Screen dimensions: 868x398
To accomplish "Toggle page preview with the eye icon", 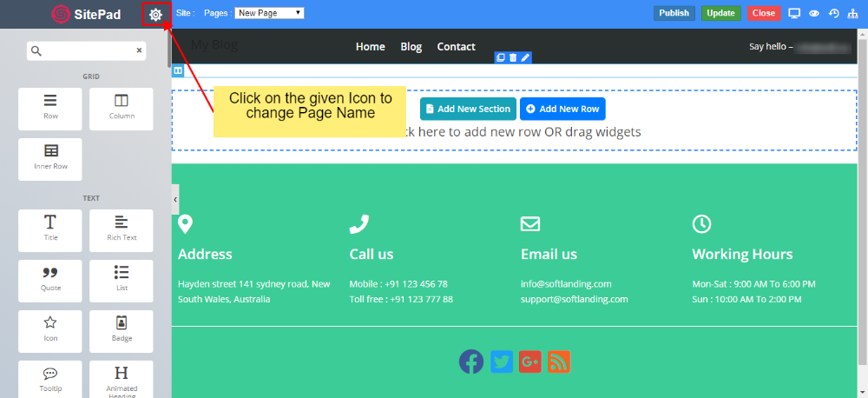I will (x=814, y=13).
